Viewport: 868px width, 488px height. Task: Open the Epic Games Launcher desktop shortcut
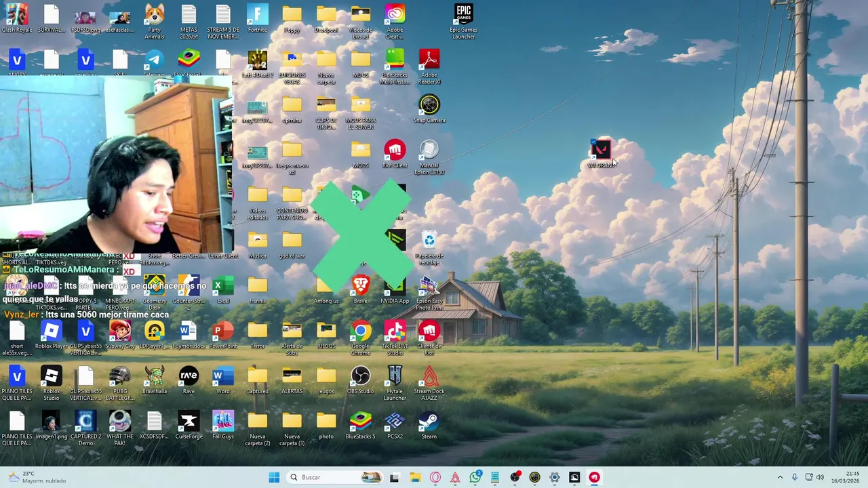point(463,21)
